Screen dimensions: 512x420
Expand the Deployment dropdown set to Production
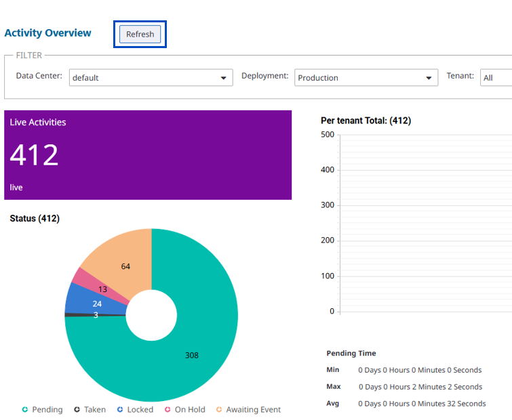click(366, 77)
